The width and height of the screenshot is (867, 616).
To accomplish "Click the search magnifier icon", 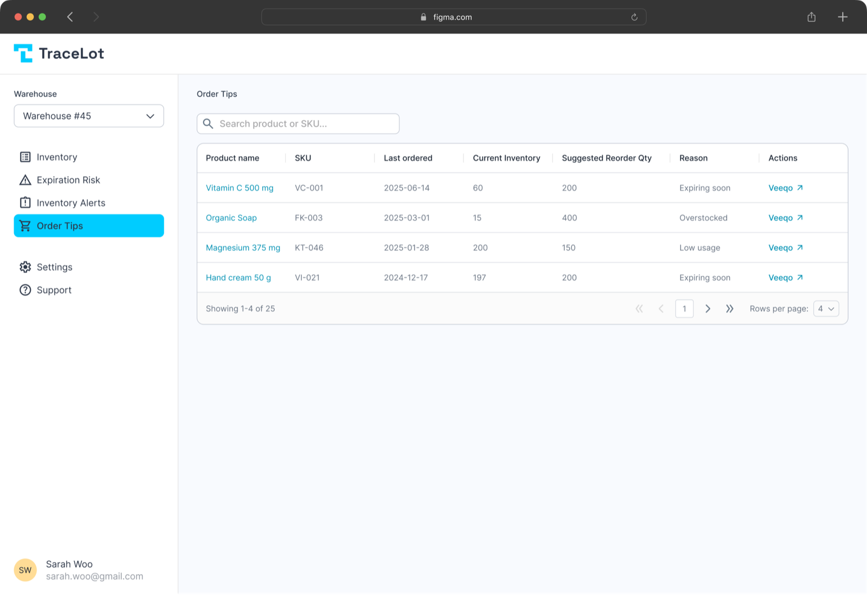I will point(208,124).
